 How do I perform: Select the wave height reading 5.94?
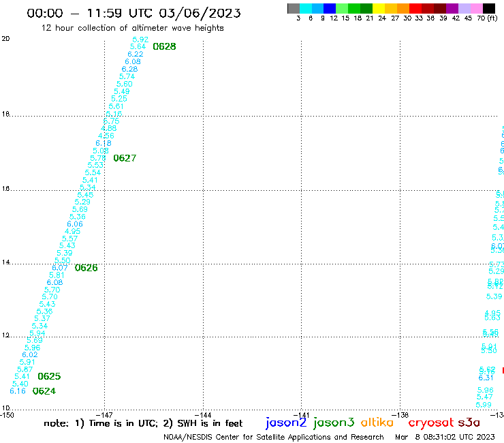(x=37, y=333)
